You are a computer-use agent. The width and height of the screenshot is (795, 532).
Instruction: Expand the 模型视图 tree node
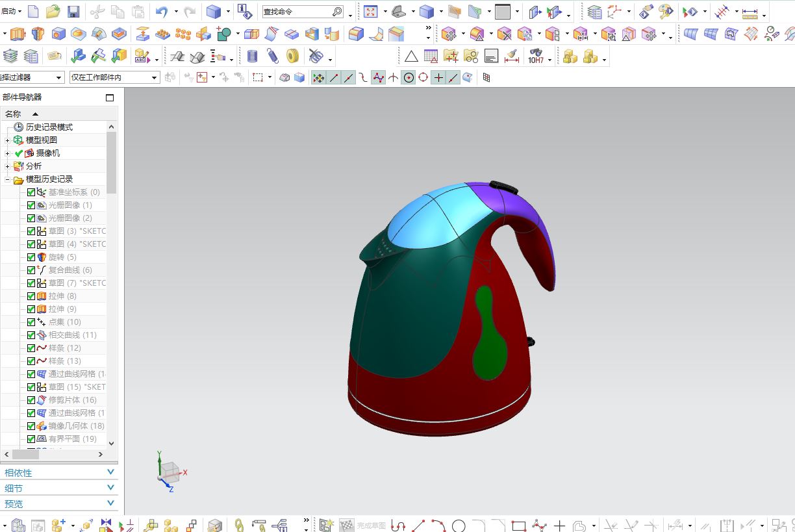tap(8, 140)
